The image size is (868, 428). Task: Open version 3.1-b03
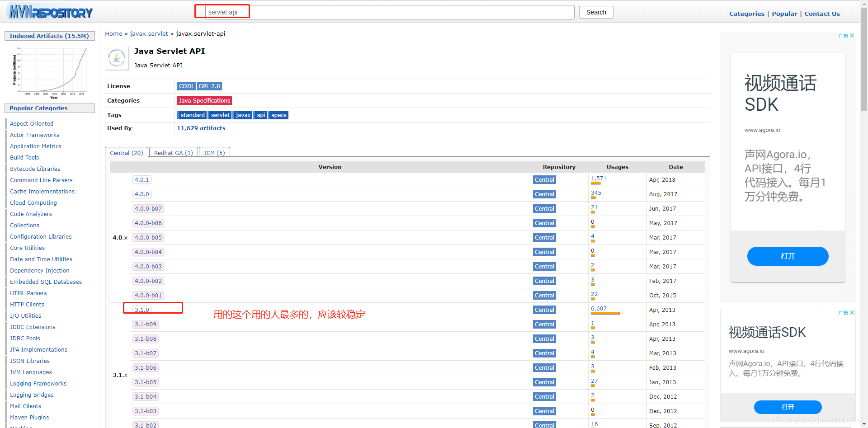tap(145, 411)
